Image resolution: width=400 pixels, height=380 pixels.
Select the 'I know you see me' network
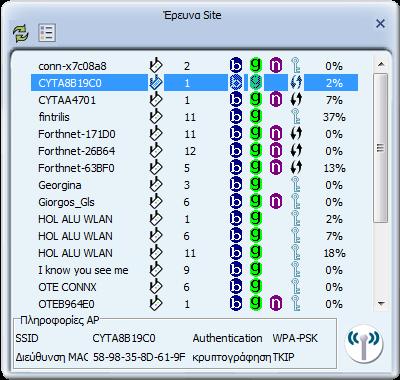pyautogui.click(x=194, y=270)
